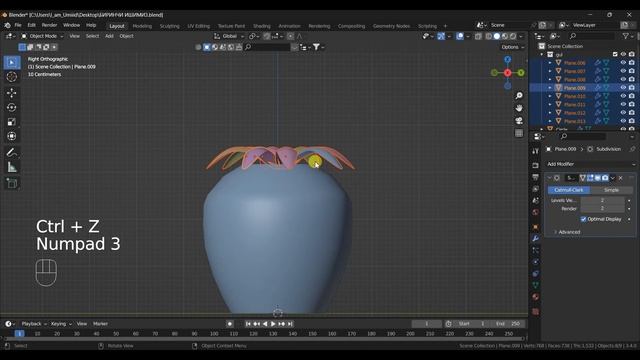Expand the Plane.007 tree row
640x360 pixels.
550,71
